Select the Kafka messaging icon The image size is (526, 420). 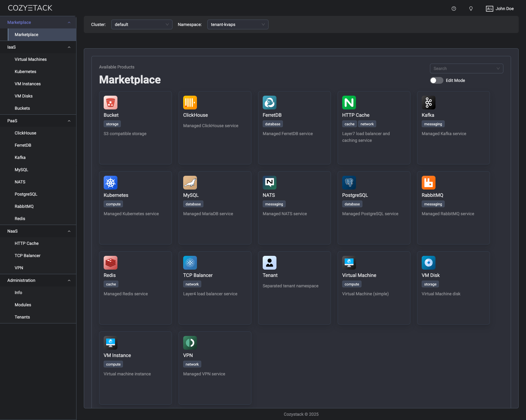click(428, 102)
